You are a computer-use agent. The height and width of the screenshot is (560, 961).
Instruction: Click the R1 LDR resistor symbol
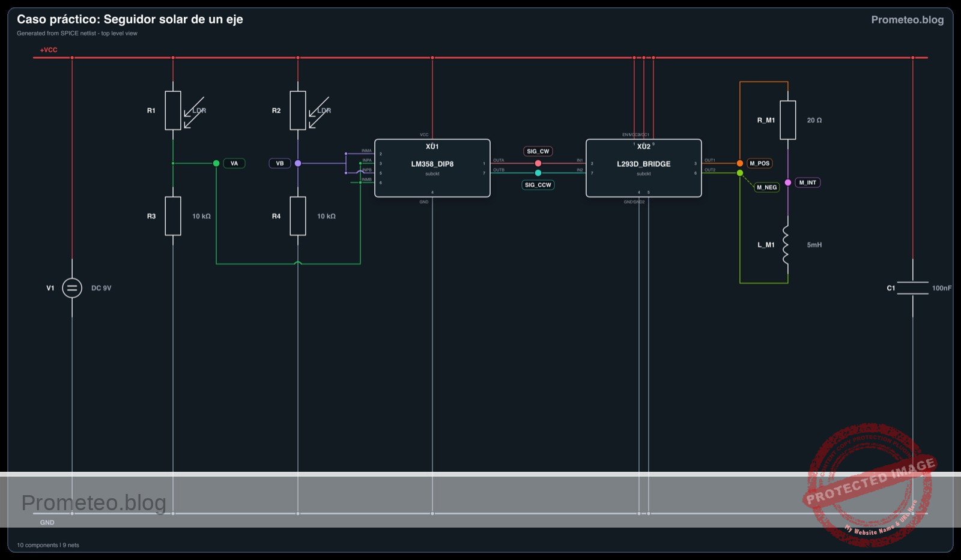tap(173, 110)
